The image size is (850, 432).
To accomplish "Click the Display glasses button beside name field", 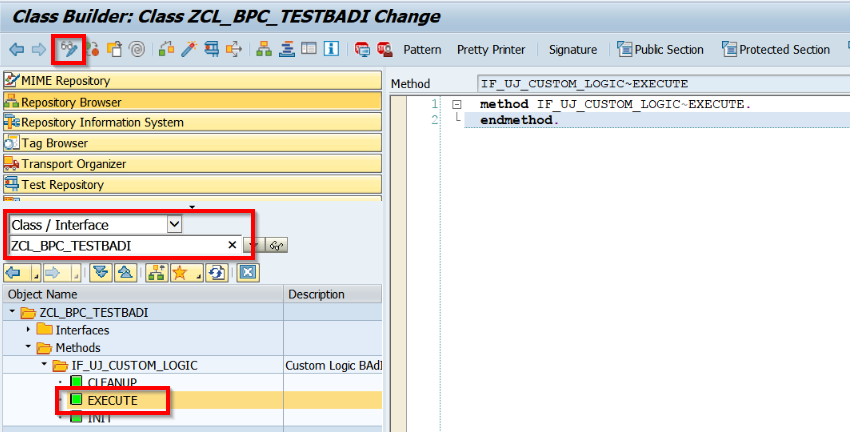I will [276, 246].
